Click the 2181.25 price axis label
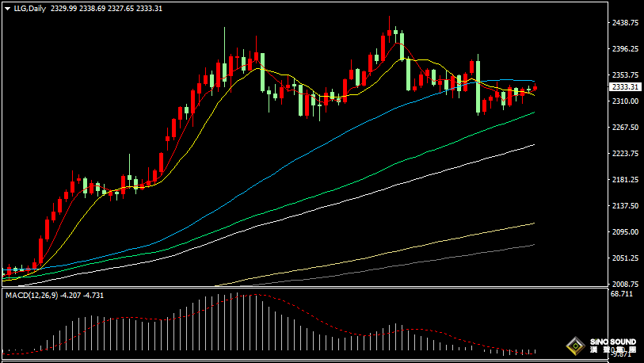The height and width of the screenshot is (363, 644). 625,180
